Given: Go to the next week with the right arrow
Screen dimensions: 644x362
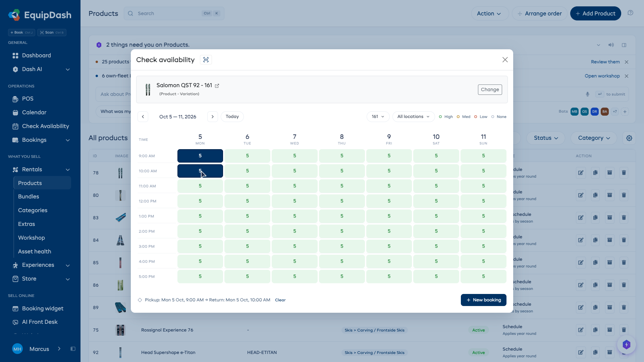Looking at the screenshot, I should coord(213,117).
